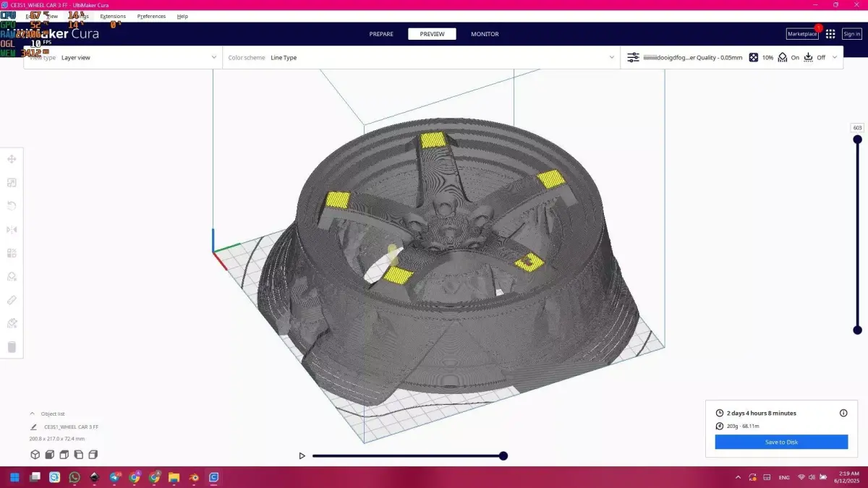Open the Marketplace
Image resolution: width=868 pixels, height=488 pixels.
coord(802,34)
